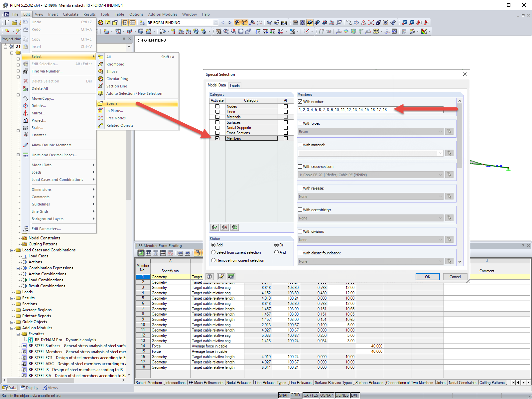Open decimal places settings via the 0.00 icon
The image size is (532, 399).
click(x=231, y=277)
